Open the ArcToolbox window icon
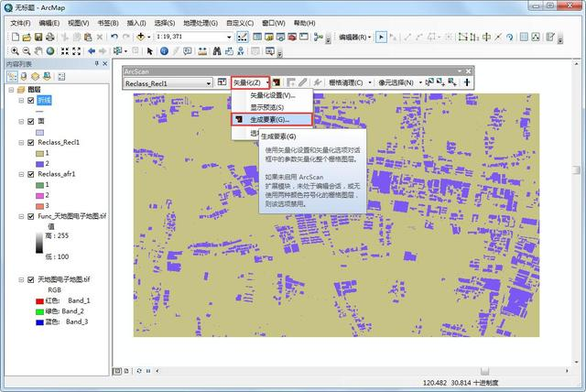The height and width of the screenshot is (392, 586). (x=292, y=37)
